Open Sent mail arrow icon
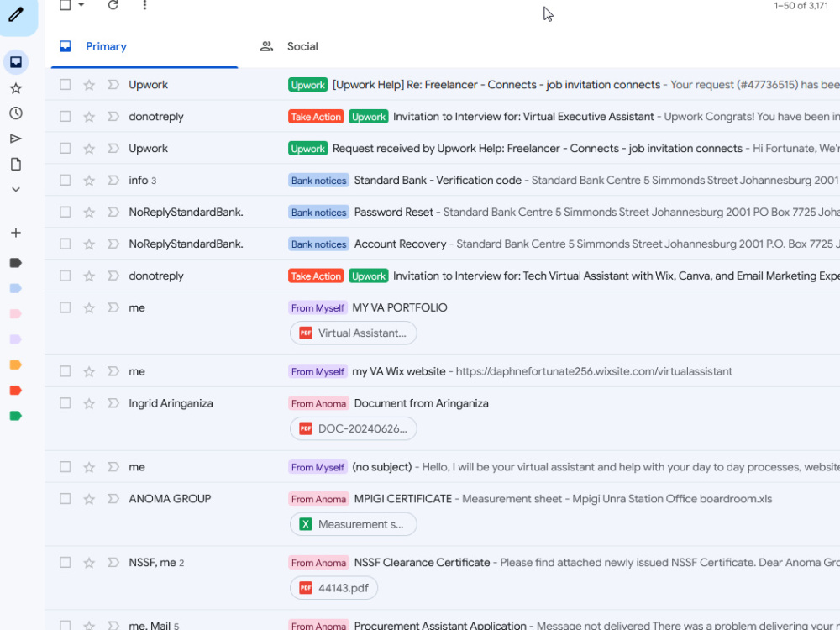This screenshot has width=840, height=630. coord(16,139)
